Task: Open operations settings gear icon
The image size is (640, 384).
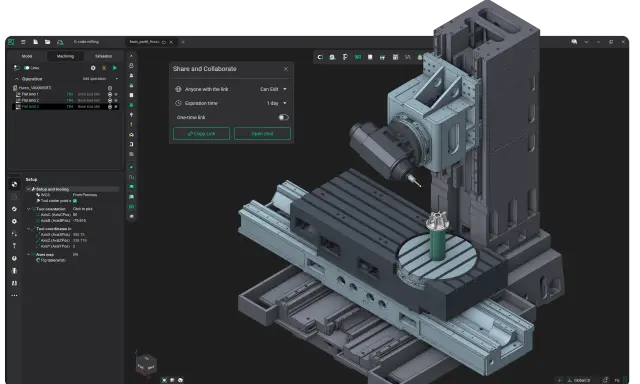Action: [x=93, y=68]
